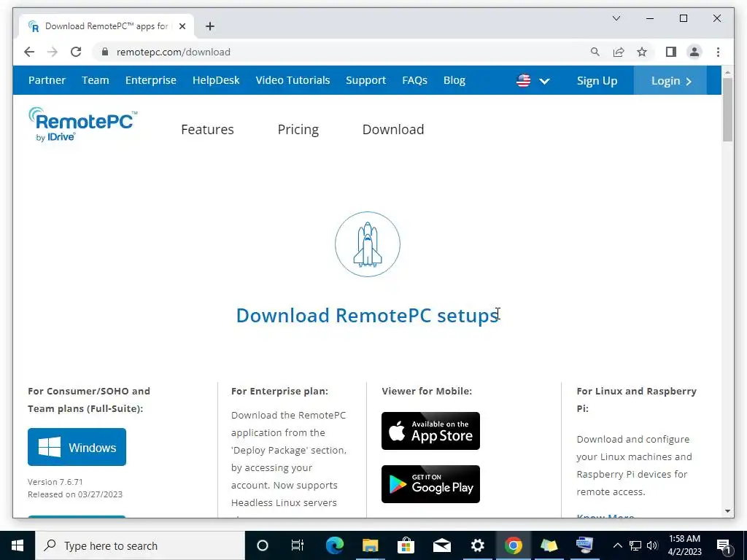This screenshot has height=560, width=747.
Task: Close the Download RemotePC tab
Action: coord(182,26)
